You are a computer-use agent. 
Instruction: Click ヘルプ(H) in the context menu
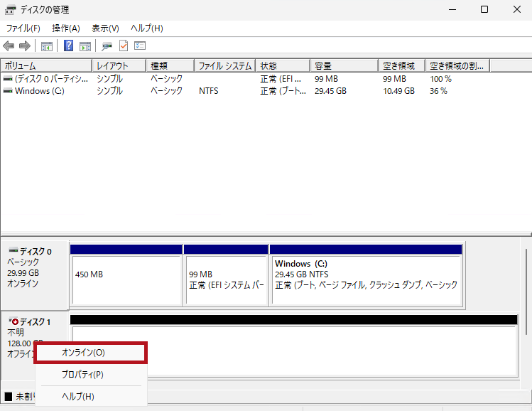tap(78, 396)
